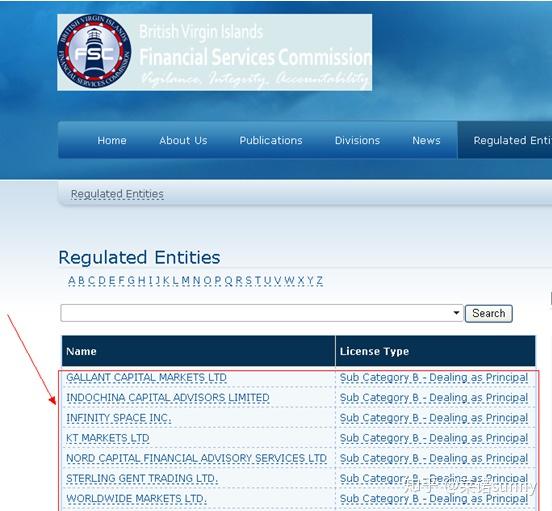Go to About Us menu

tap(183, 140)
